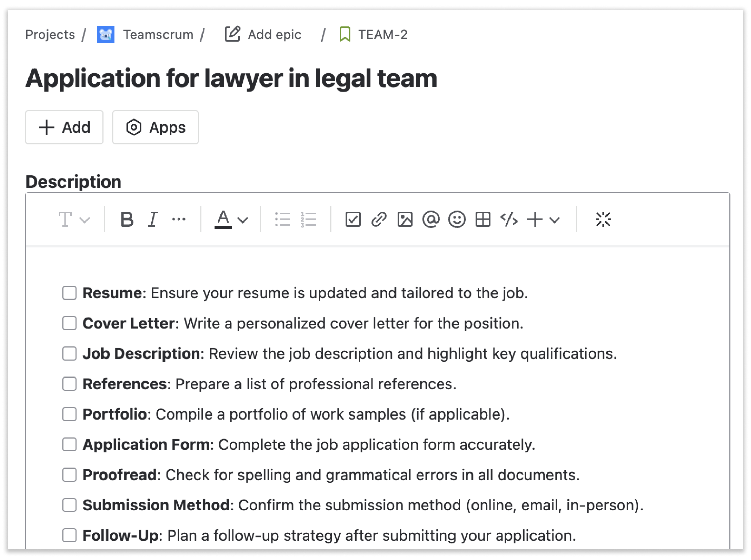Toggle the Cover Letter checkbox
751x560 pixels.
coord(70,323)
